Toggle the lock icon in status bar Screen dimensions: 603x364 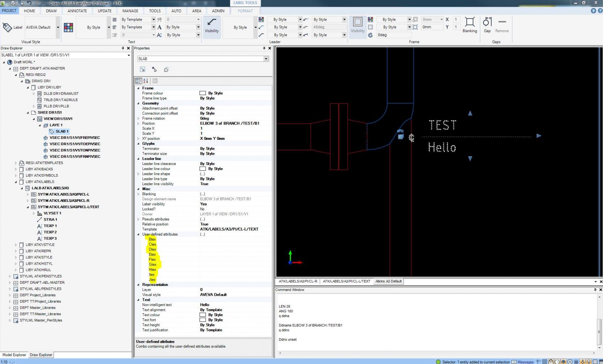(x=551, y=362)
